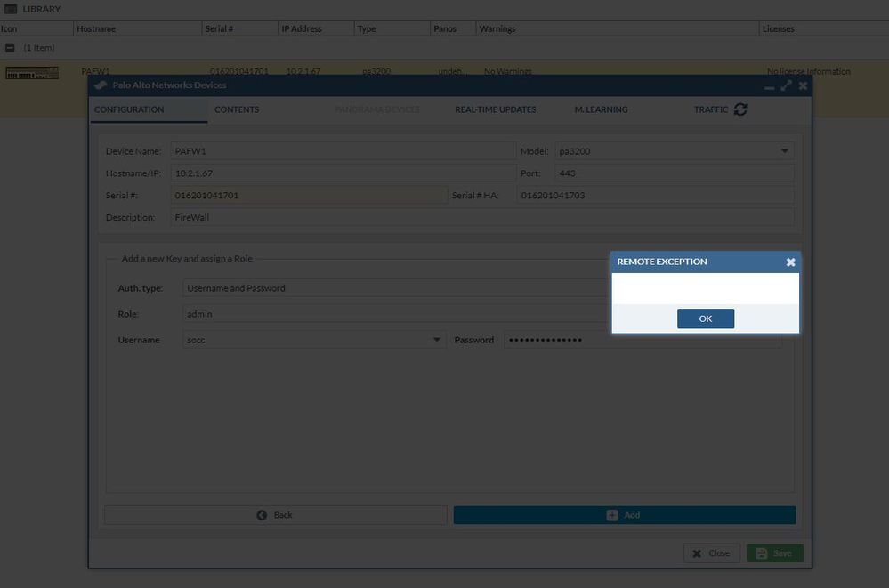The image size is (889, 588).
Task: Open the Real-Time Updates tab
Action: point(495,109)
